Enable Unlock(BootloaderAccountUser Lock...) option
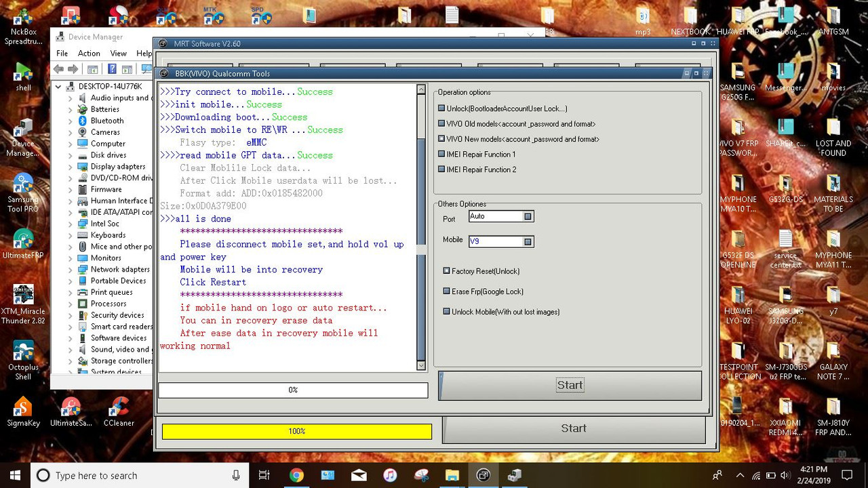The image size is (868, 488). [441, 108]
